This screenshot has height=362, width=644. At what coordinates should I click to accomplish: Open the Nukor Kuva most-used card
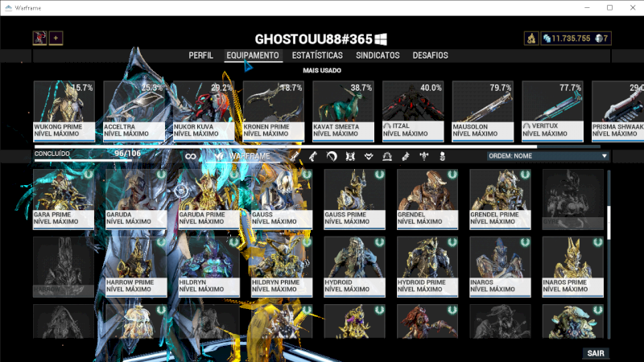[204, 111]
